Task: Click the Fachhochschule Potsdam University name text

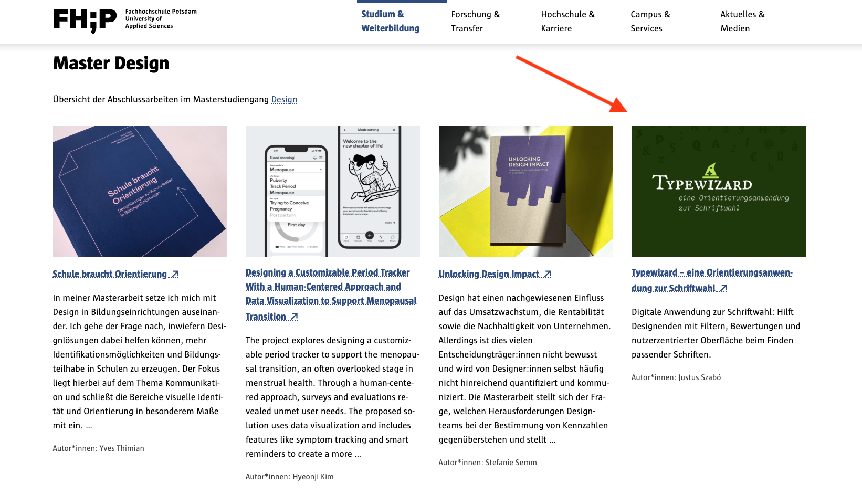Action: click(x=161, y=19)
